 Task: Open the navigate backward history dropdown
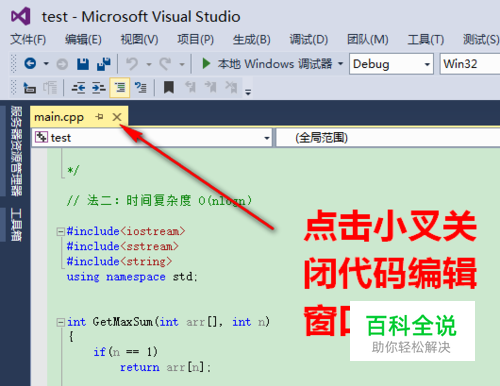pos(46,64)
